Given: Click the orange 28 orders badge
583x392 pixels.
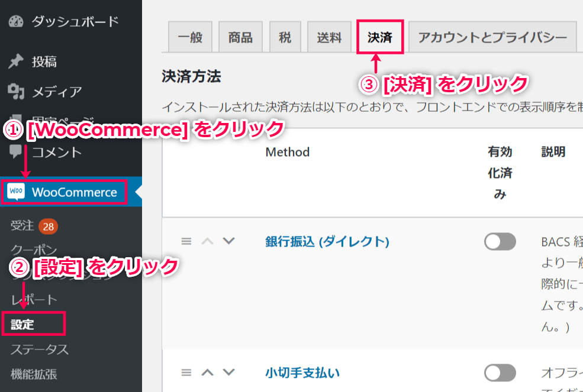Looking at the screenshot, I should pos(49,226).
